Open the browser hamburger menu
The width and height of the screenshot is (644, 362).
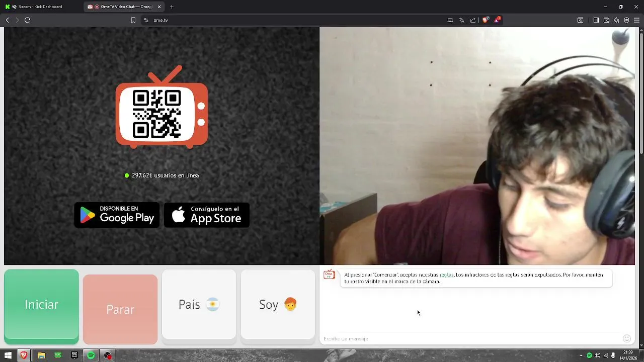pos(636,20)
